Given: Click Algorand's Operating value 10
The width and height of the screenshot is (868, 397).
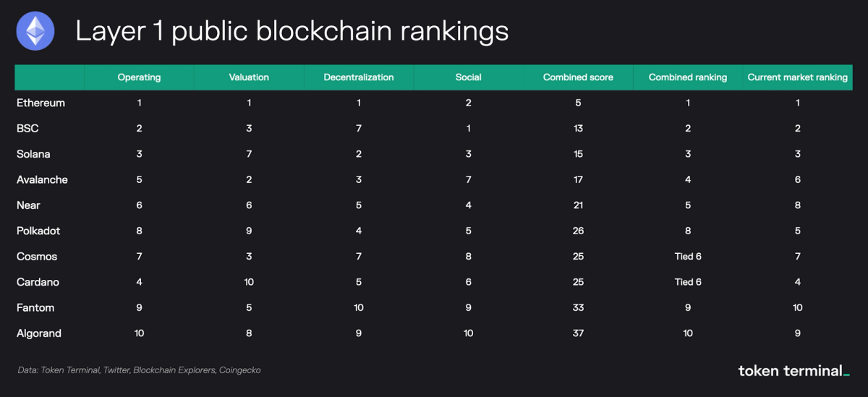Looking at the screenshot, I should click(x=139, y=333).
